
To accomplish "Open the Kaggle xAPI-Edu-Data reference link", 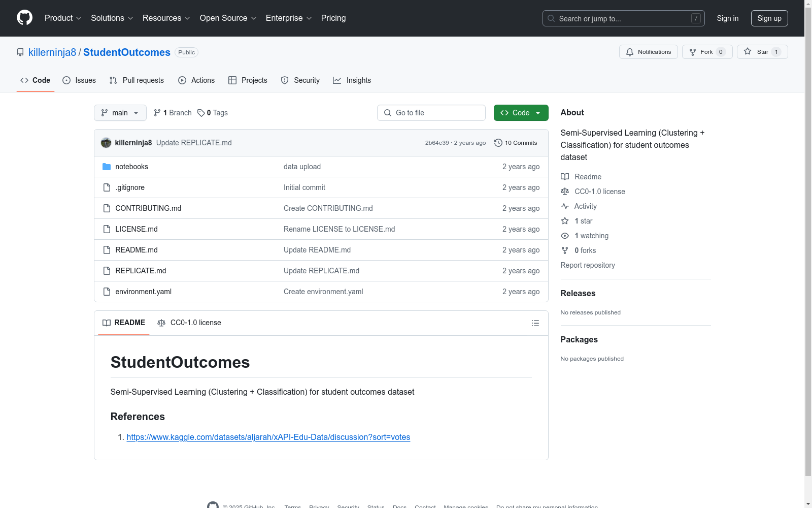I will [268, 437].
